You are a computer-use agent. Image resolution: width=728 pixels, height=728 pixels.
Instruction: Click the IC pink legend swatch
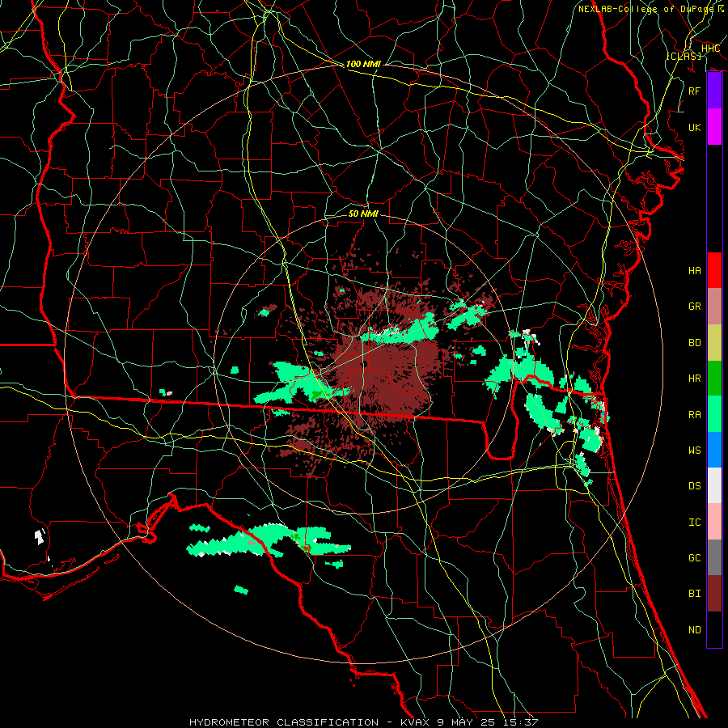714,522
